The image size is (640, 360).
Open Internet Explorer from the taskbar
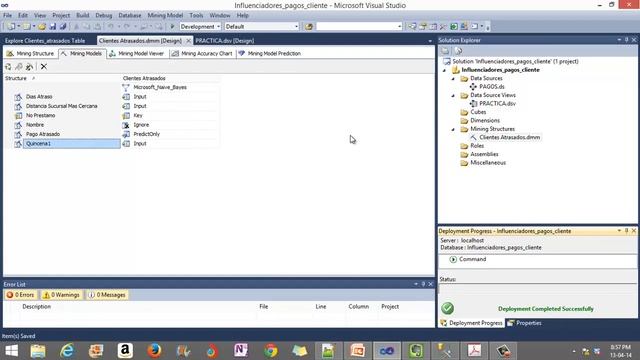click(x=67, y=351)
